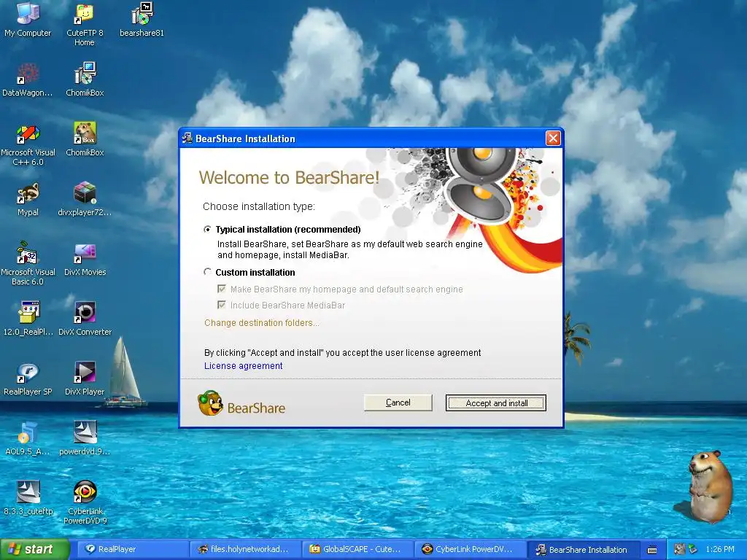Open the Change destination folders link
The image size is (747, 560).
(262, 323)
